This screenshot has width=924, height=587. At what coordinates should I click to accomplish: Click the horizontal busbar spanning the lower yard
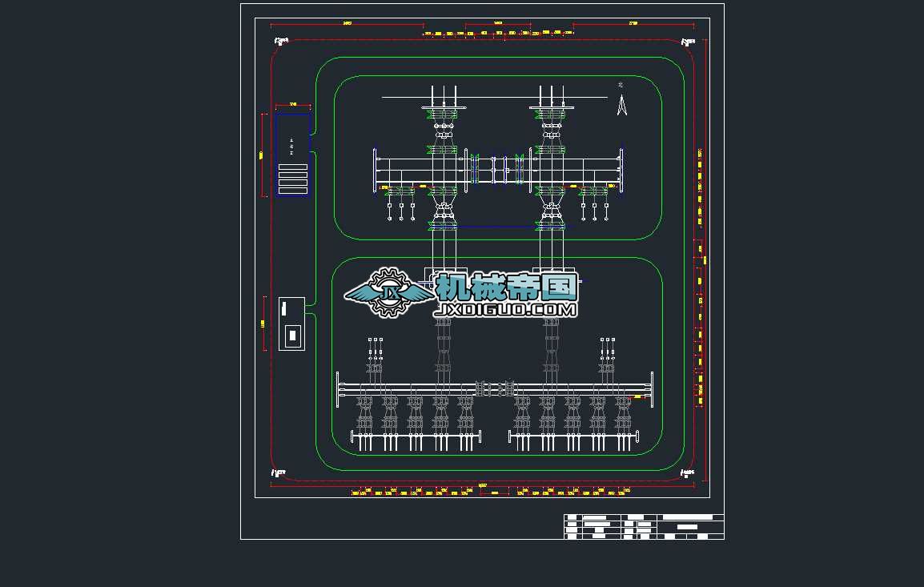(x=496, y=388)
